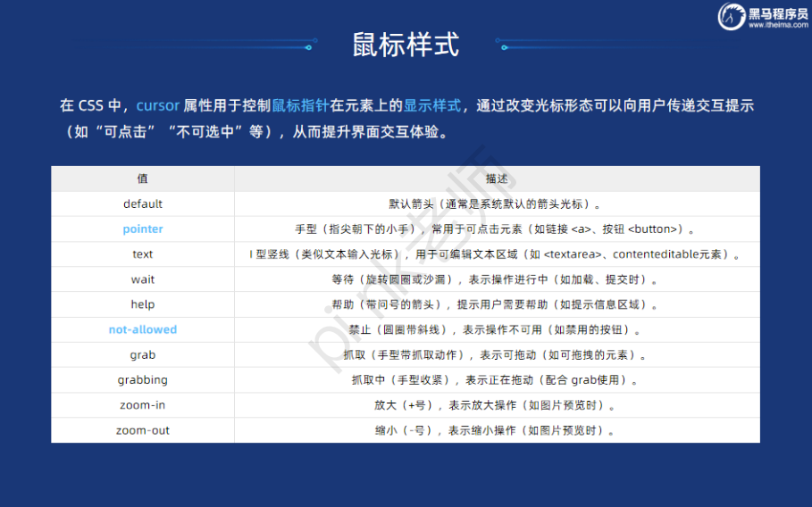Select the zoom-out value cell
812x507 pixels.
click(x=142, y=430)
